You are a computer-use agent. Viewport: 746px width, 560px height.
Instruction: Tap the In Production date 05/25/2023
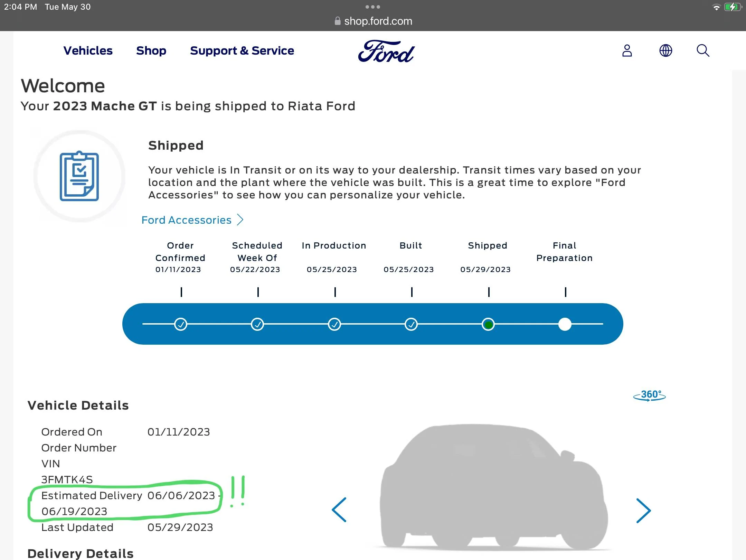[332, 270]
